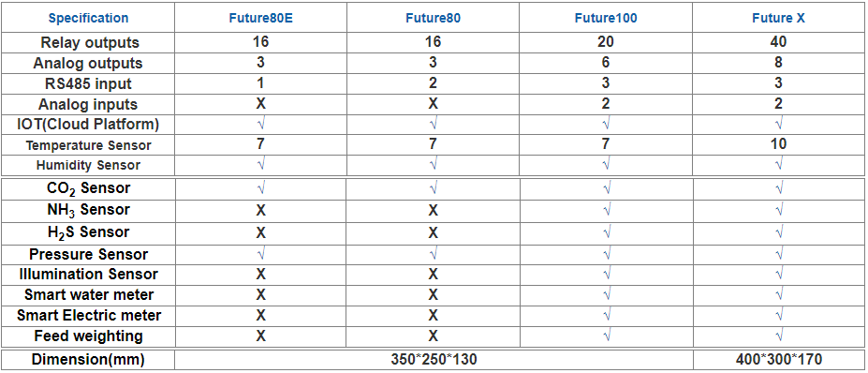
Task: Click the Specification header cell
Action: pyautogui.click(x=88, y=18)
